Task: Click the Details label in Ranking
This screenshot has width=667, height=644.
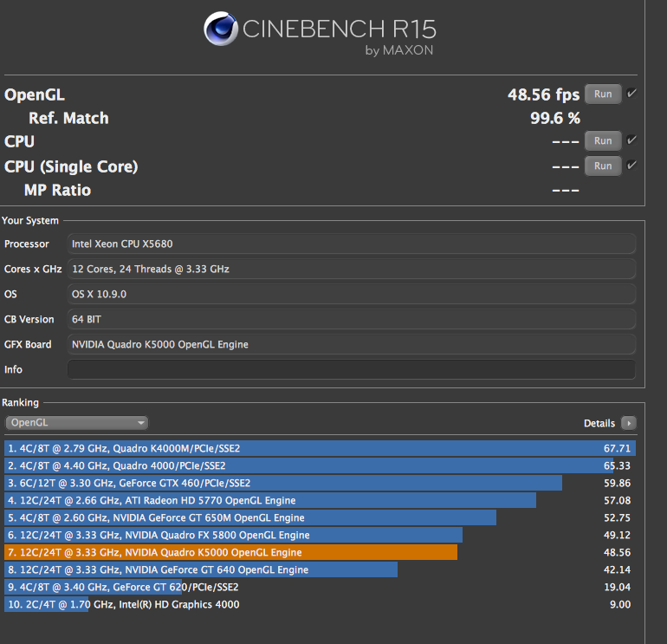Action: [599, 423]
